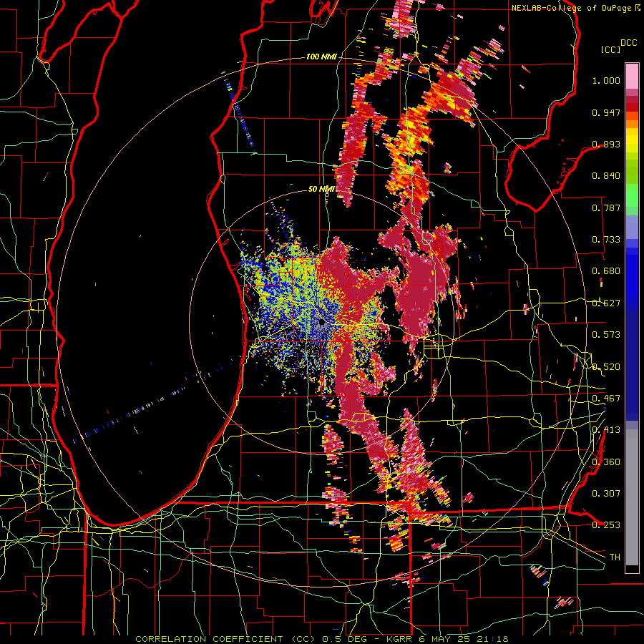Click the 0.573 scale value
644x644 pixels.
click(606, 335)
